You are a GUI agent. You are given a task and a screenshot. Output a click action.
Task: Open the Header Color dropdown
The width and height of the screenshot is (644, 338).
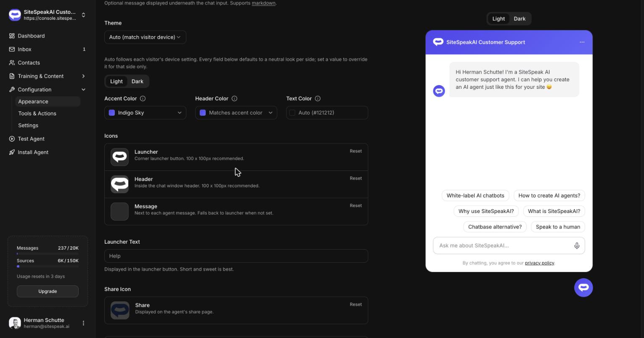click(x=236, y=113)
